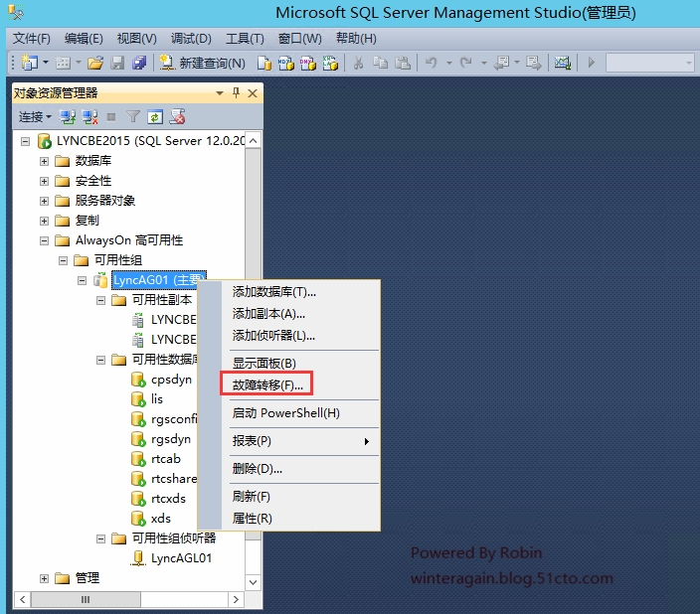
Task: Click the Cut scissors icon
Action: [358, 63]
